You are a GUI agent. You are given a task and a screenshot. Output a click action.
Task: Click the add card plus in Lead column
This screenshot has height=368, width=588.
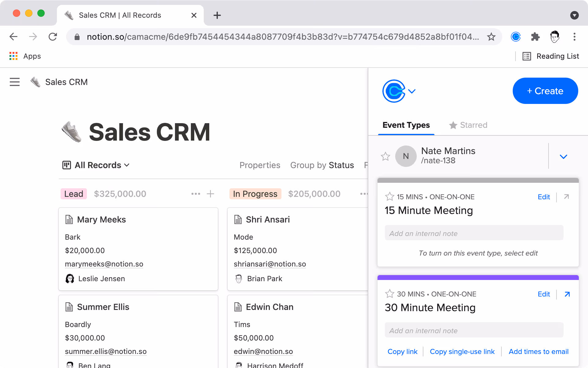coord(210,194)
